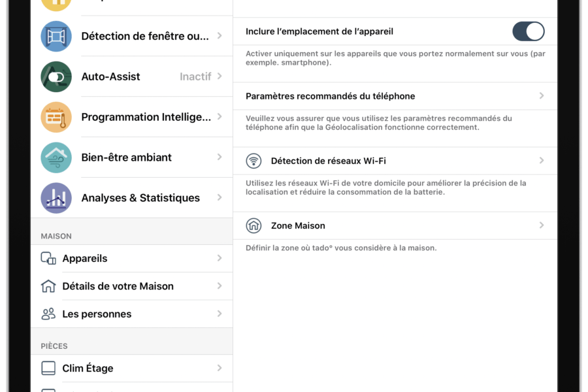
Task: Tap the chevron on Les personnes
Action: [220, 314]
